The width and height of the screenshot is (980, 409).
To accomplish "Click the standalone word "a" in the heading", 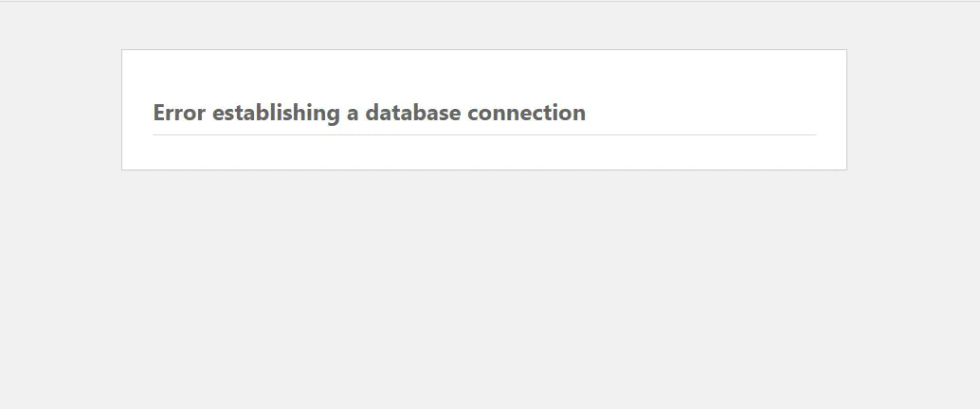I will tap(353, 114).
